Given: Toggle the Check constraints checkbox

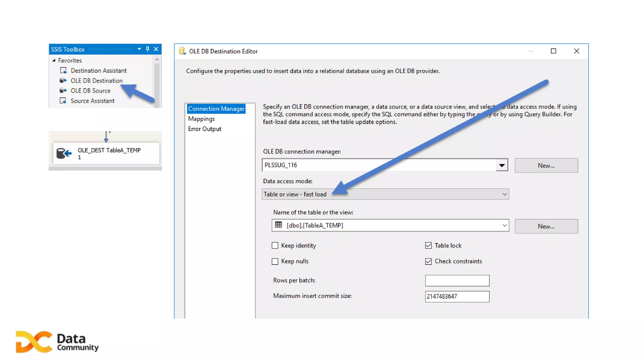Looking at the screenshot, I should pyautogui.click(x=428, y=261).
